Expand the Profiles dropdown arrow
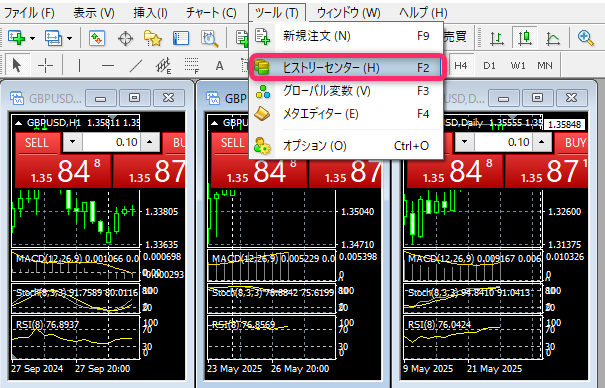 69,38
